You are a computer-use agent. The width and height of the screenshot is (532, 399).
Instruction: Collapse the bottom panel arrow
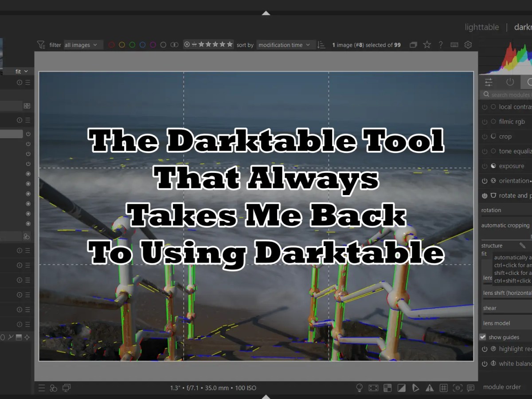click(266, 396)
